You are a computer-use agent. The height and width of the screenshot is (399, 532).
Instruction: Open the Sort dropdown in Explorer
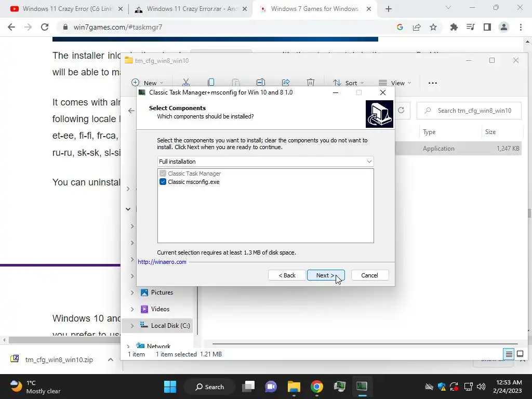click(x=348, y=83)
